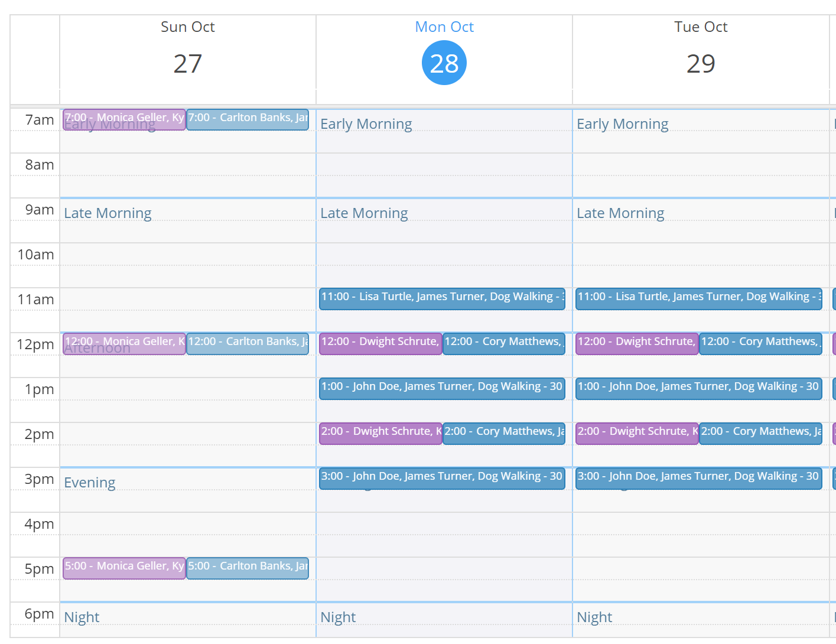
Task: Click the 10am time axis label
Action: pos(36,255)
